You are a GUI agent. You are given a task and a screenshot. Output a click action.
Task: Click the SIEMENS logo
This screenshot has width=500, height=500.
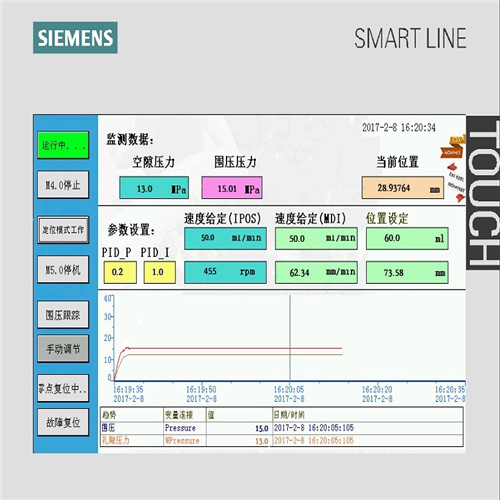click(x=75, y=38)
